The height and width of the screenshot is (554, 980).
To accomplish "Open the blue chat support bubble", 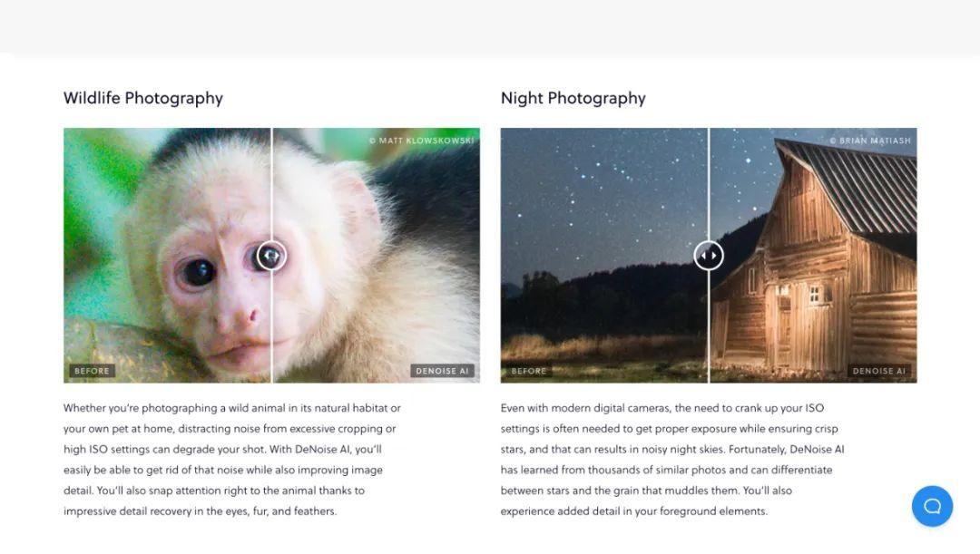I will [x=932, y=506].
